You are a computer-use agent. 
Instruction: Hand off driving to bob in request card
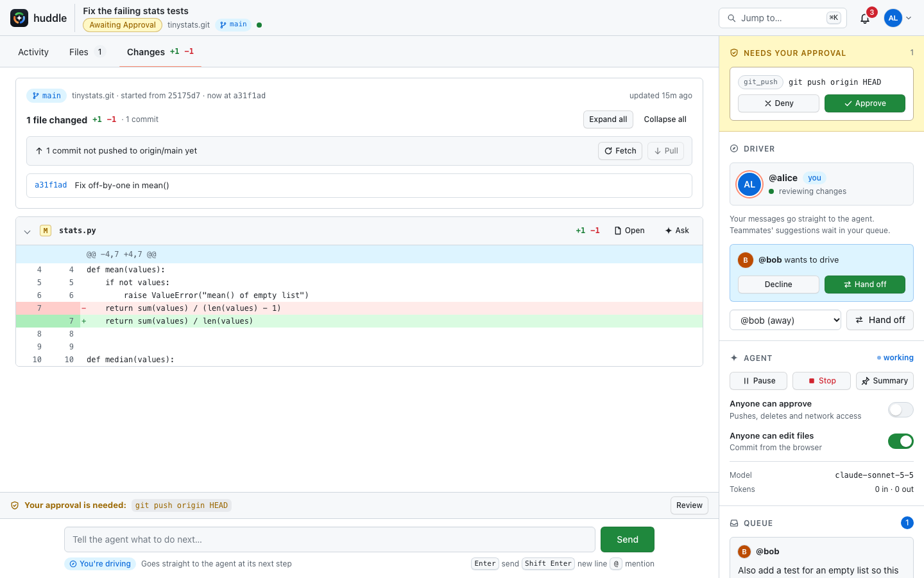(865, 285)
